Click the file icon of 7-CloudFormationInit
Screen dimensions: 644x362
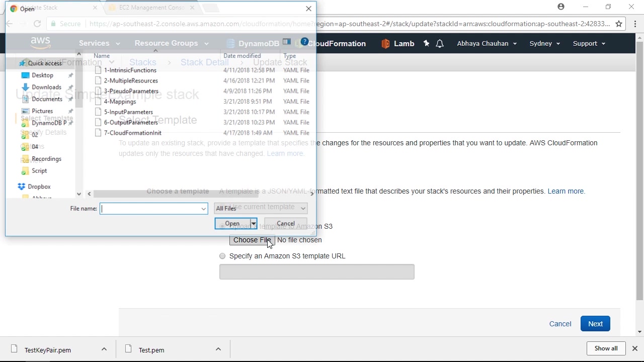pos(98,133)
